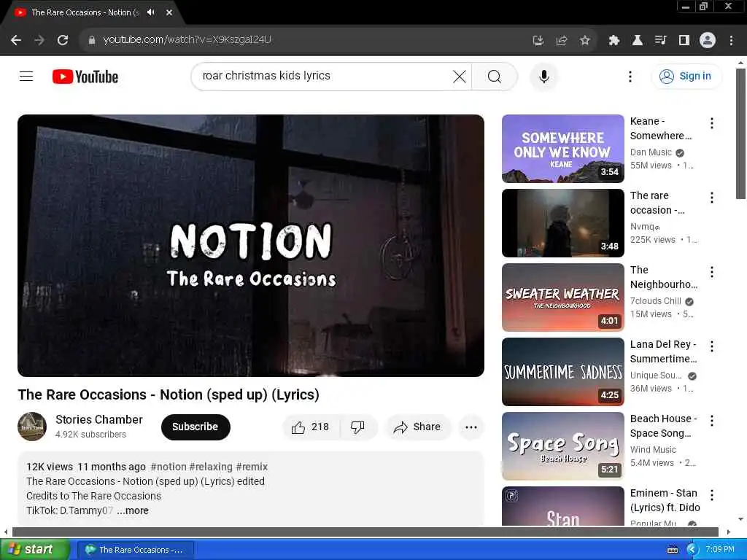Open the Extensions puzzle menu
This screenshot has width=747, height=560.
tap(614, 41)
